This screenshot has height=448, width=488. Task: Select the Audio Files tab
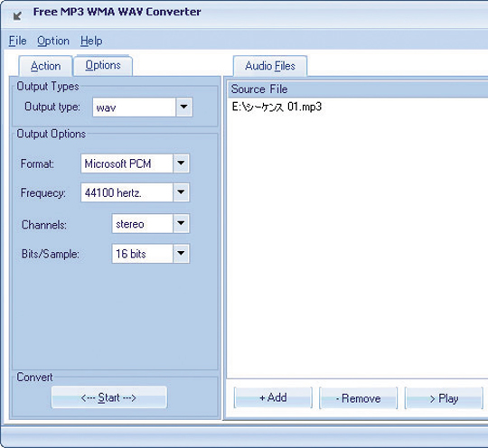[x=270, y=66]
